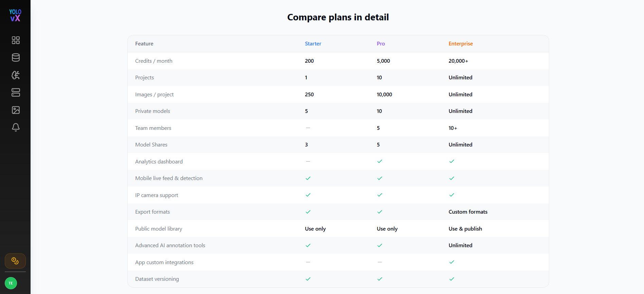644x294 pixels.
Task: Click Export formats Starter checkmark
Action: click(308, 212)
